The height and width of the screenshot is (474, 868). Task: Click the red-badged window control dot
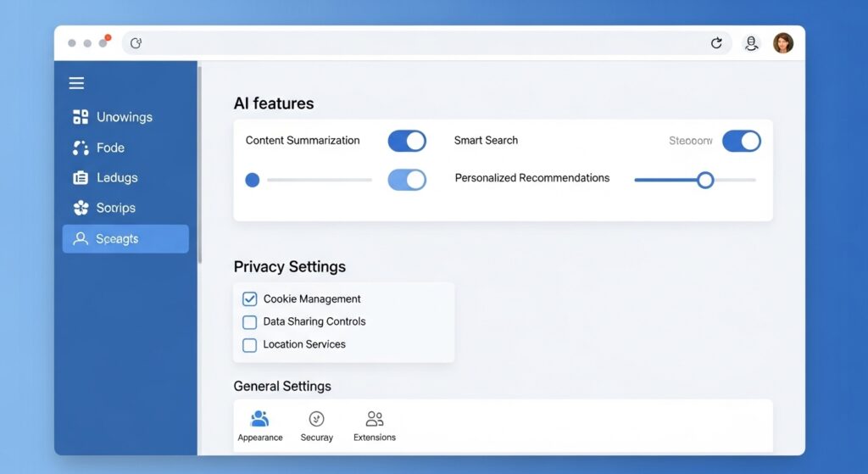point(104,42)
